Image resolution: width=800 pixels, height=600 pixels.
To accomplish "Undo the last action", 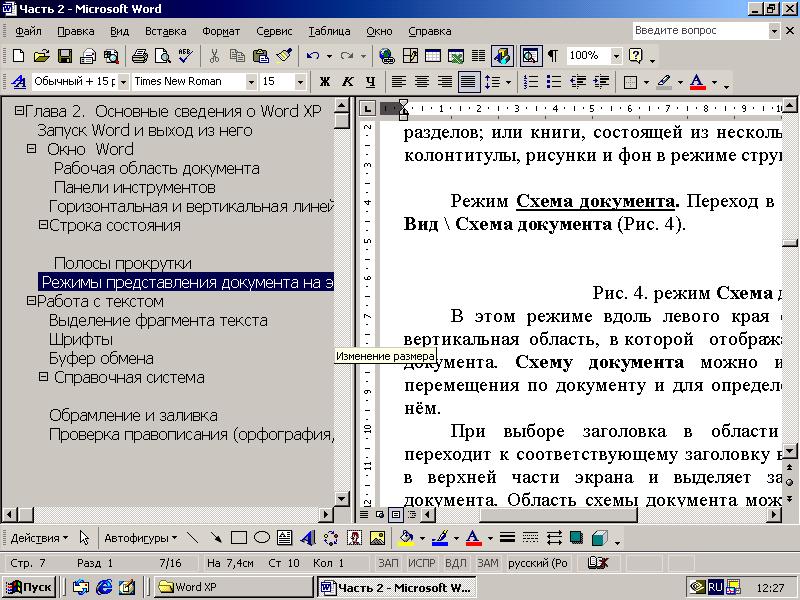I will 313,56.
